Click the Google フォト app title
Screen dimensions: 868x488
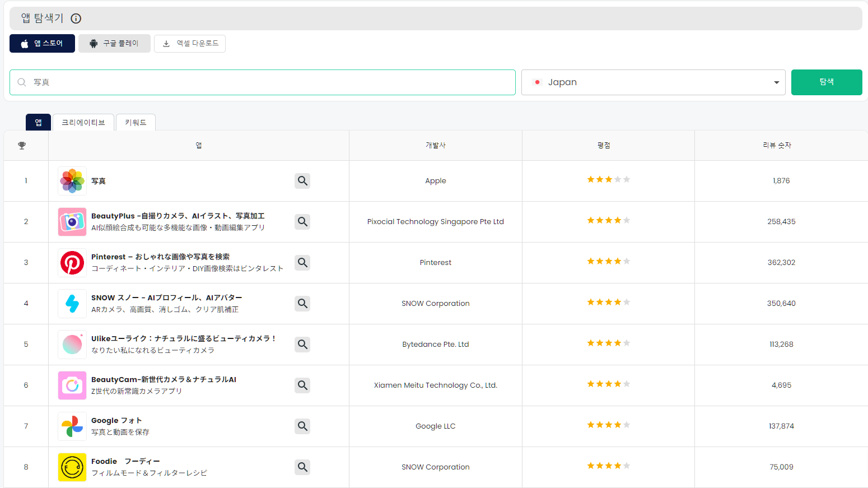[x=116, y=420]
